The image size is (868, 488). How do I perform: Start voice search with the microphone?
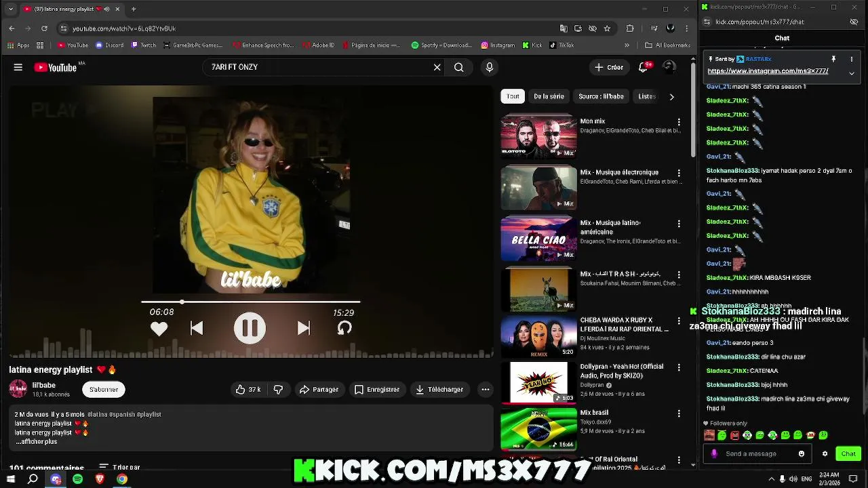tap(490, 67)
